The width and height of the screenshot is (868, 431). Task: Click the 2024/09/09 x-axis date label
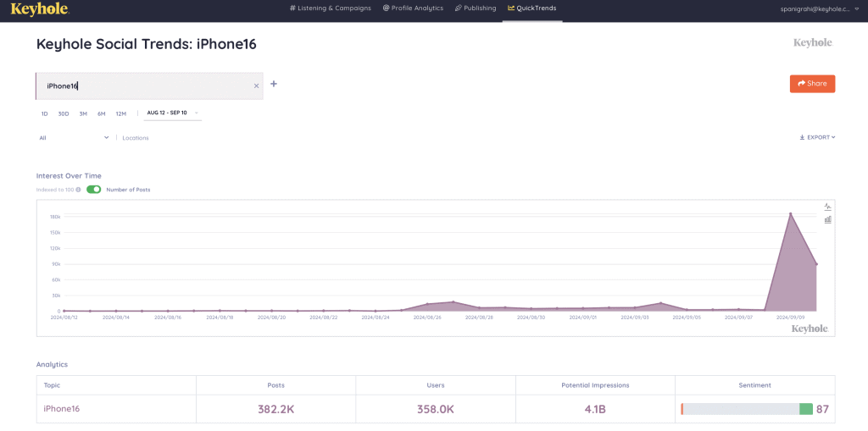(791, 318)
